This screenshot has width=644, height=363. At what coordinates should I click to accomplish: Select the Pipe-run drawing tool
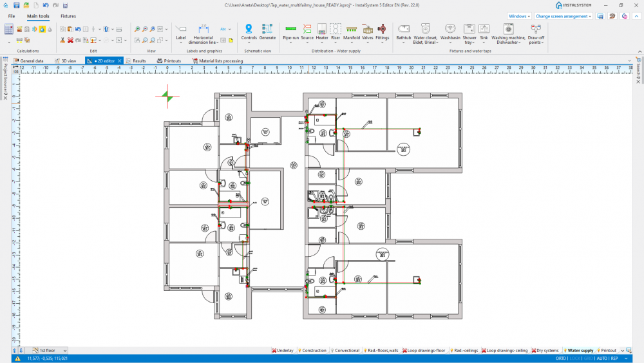tap(290, 32)
